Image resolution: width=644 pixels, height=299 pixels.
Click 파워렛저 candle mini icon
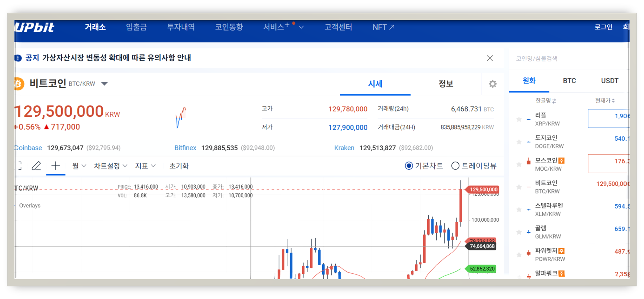[528, 253]
